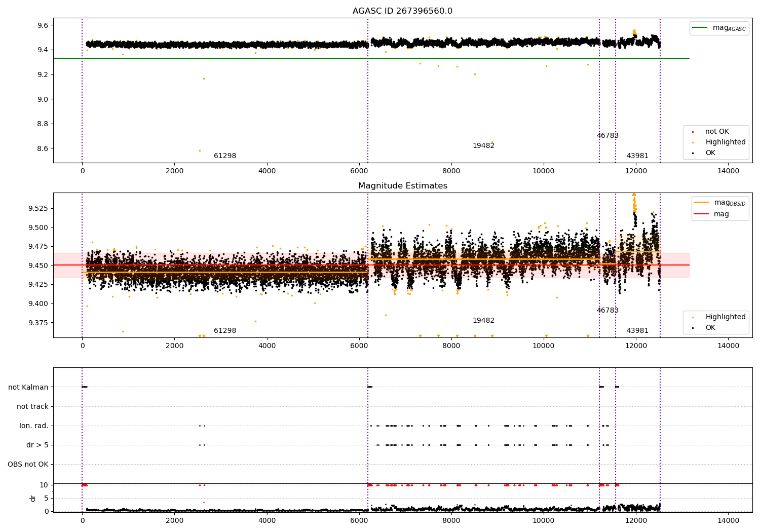This screenshot has width=760, height=532.
Task: Click the 9.0 y-axis tick label
Action: tap(43, 99)
